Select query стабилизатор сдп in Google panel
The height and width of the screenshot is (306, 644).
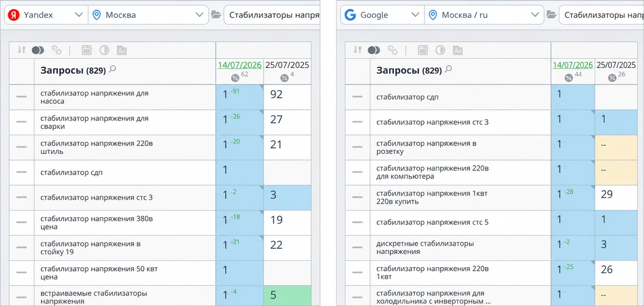coord(407,97)
